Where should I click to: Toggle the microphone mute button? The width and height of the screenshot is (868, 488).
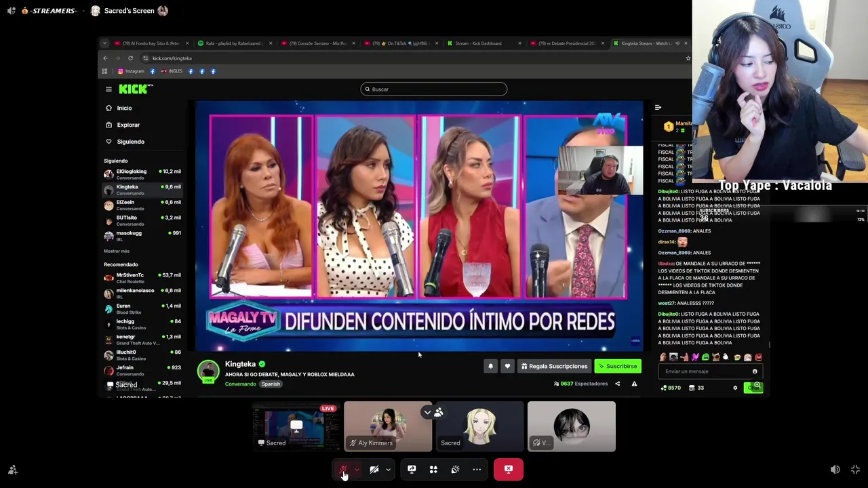coord(343,469)
